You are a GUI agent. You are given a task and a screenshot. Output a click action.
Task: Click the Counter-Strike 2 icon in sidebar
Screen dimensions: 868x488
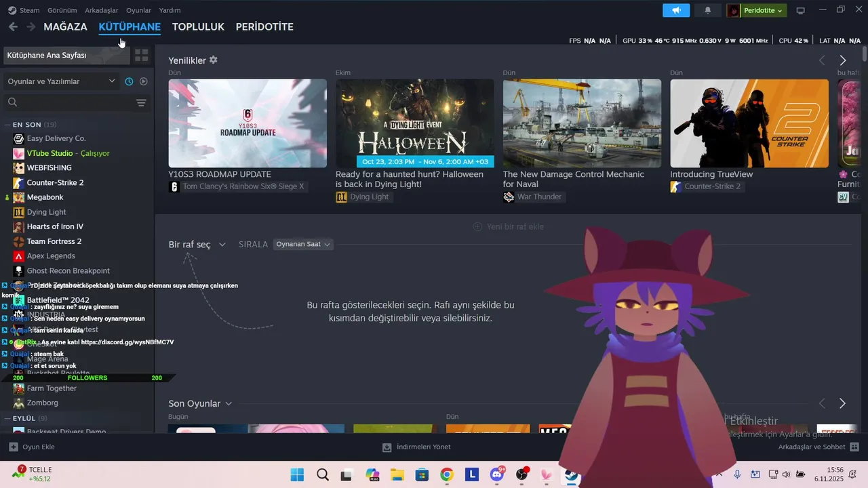coord(18,182)
